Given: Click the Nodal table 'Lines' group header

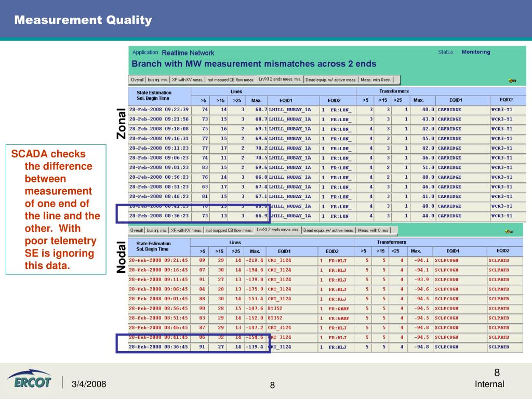Looking at the screenshot, I should click(235, 242).
